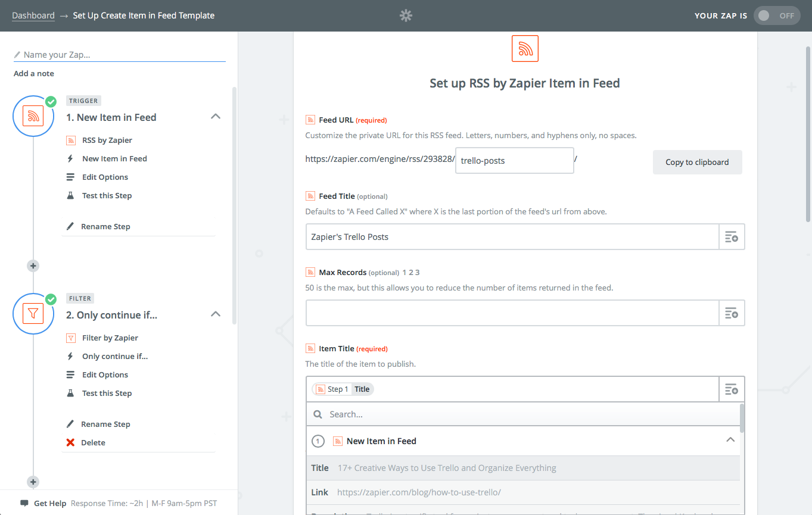Click the step 1 green checkmark badge

(x=51, y=101)
